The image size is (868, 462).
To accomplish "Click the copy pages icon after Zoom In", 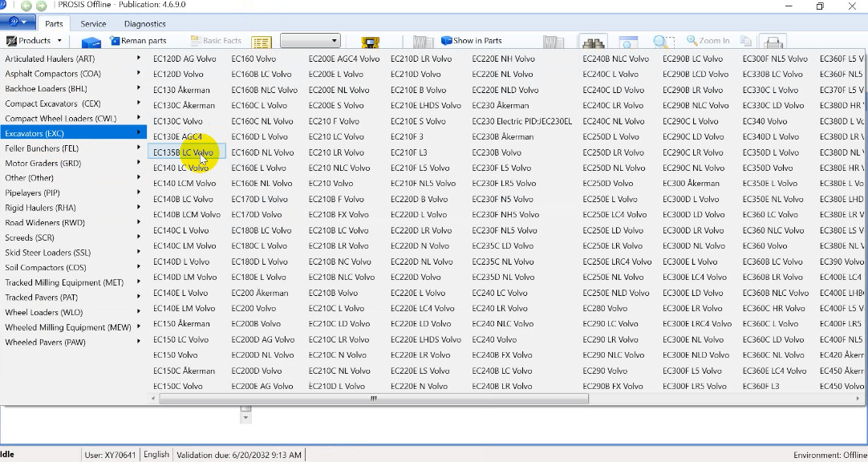I will click(745, 42).
